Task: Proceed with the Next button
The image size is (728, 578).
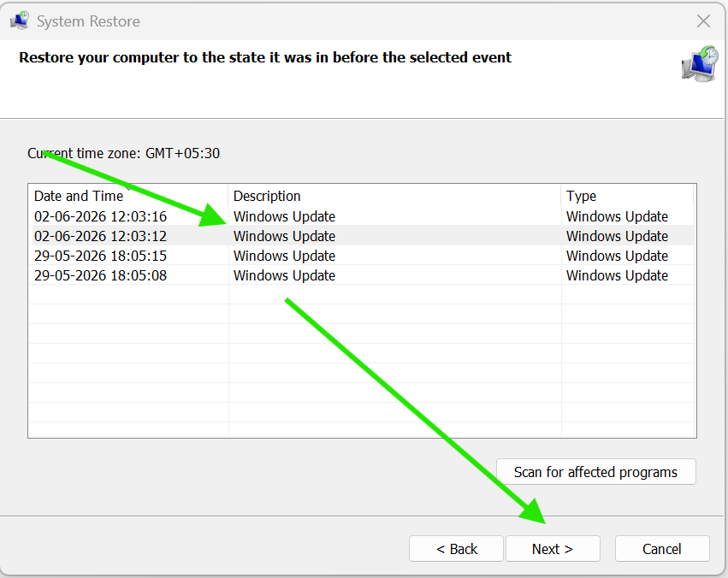Action: (553, 549)
